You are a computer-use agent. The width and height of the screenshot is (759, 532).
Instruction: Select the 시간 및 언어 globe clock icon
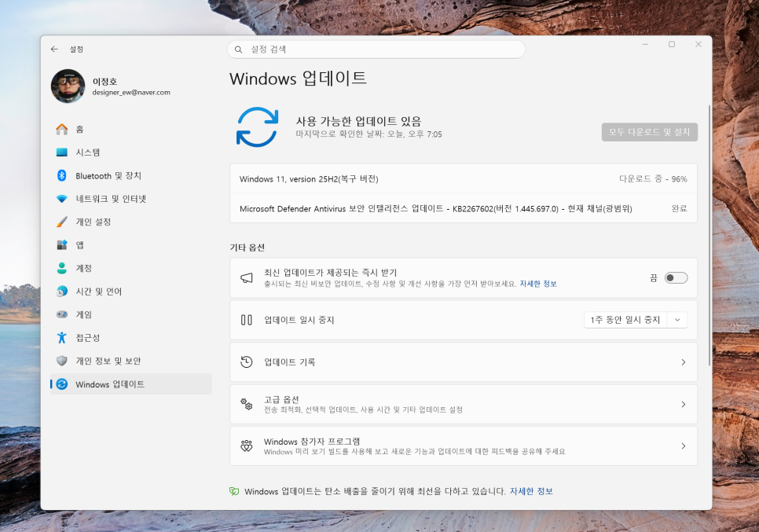pyautogui.click(x=62, y=291)
